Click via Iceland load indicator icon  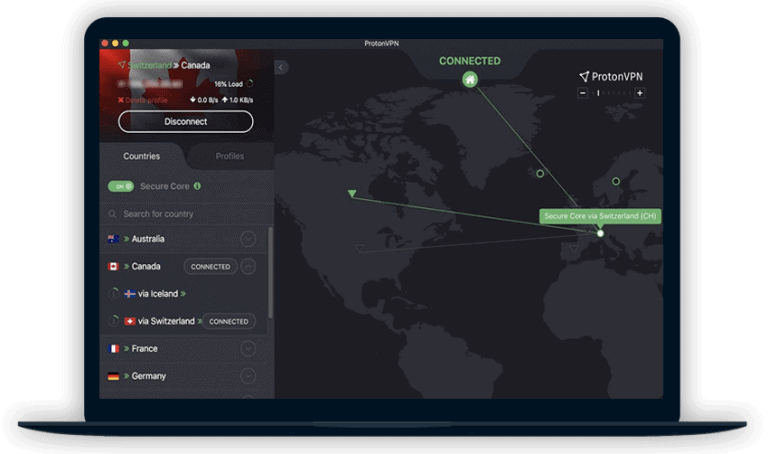pos(113,293)
